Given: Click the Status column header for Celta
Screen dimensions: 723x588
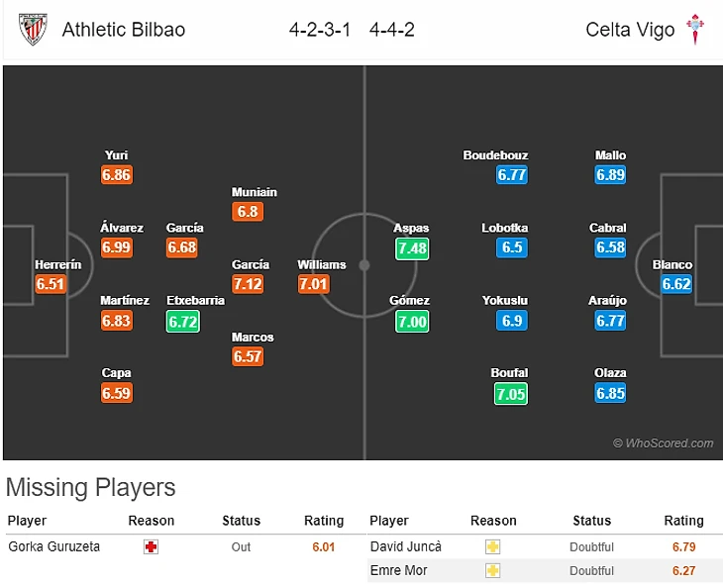Looking at the screenshot, I should point(592,521).
